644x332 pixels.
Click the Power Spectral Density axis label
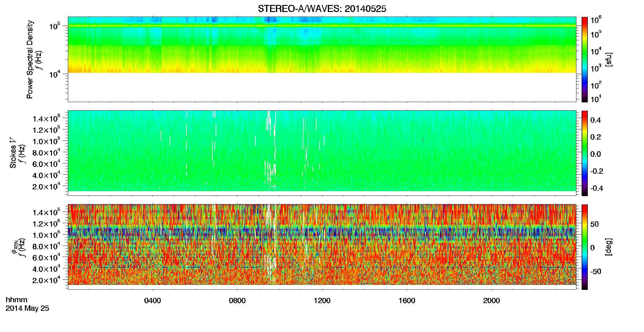[x=30, y=59]
